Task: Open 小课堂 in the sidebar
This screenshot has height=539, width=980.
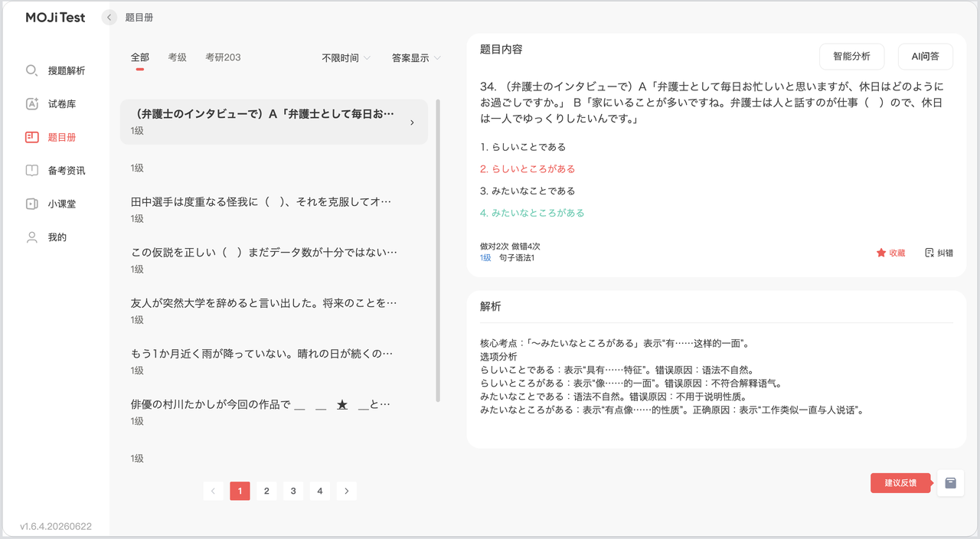Action: pyautogui.click(x=62, y=204)
